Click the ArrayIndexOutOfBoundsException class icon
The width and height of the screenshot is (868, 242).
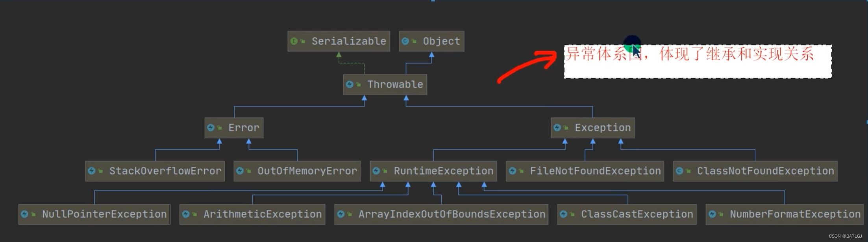(x=341, y=214)
